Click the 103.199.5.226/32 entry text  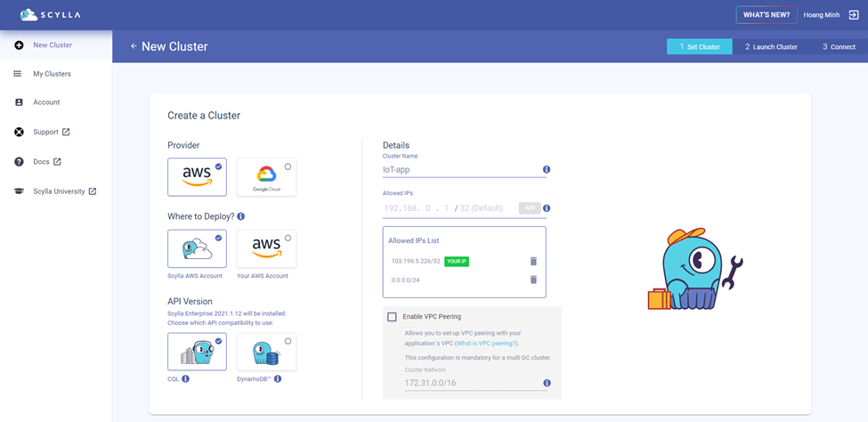pyautogui.click(x=416, y=261)
